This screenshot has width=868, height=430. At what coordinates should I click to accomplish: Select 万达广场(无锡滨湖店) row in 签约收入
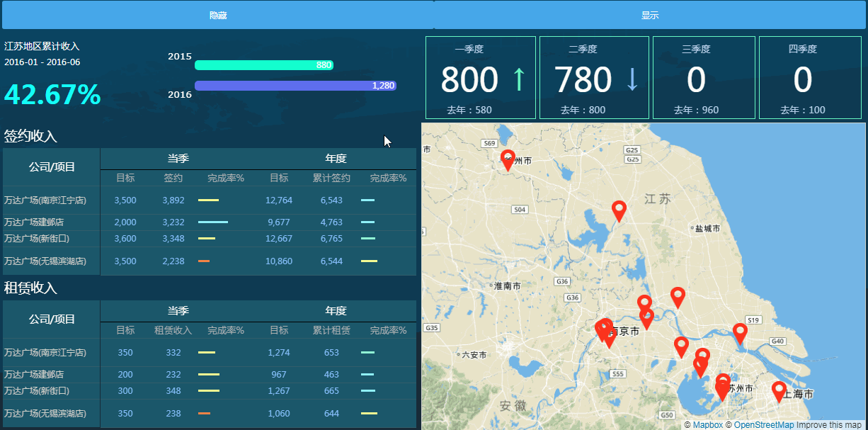(210, 261)
